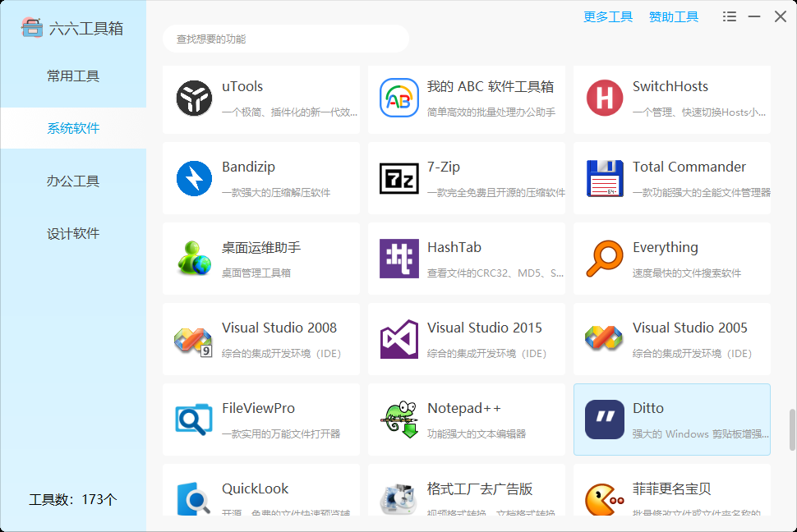Click the vertical scrollbar thumb
Screen dimensions: 797x532
(792, 430)
